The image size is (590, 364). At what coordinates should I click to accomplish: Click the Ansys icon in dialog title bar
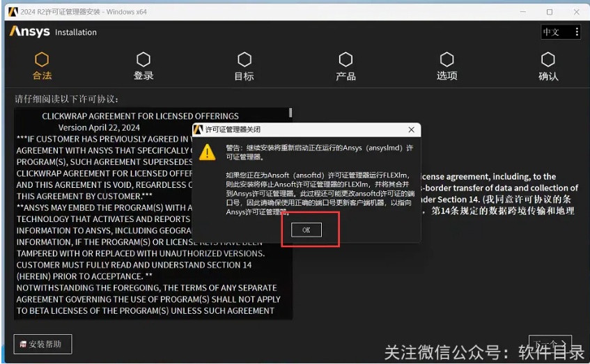click(x=199, y=129)
